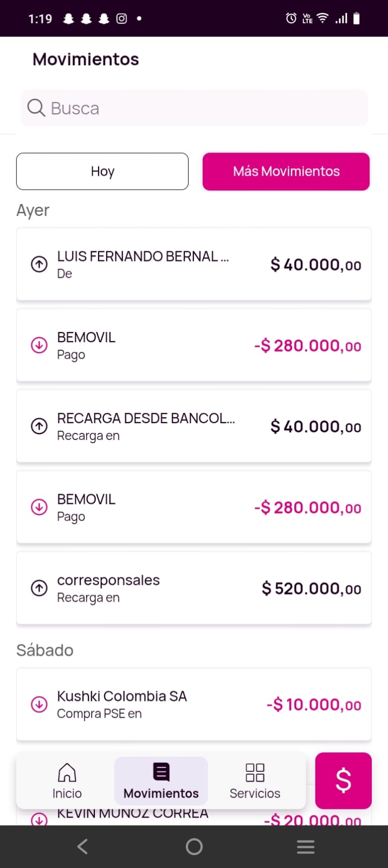388x868 pixels.
Task: Tap up-arrow icon on Recarga desde Bancolombia
Action: [39, 426]
